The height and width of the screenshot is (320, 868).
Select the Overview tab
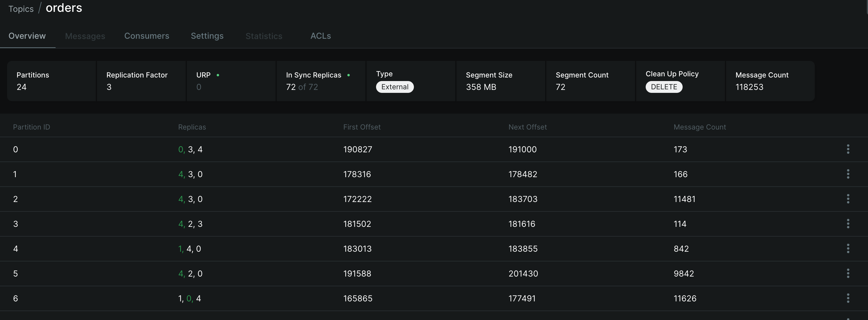tap(27, 36)
